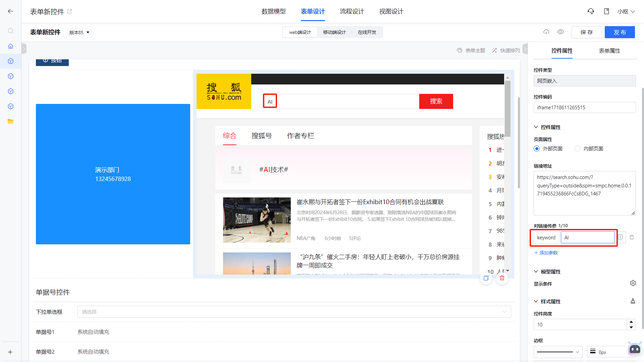This screenshot has height=362, width=644.
Task: Open the border line style dropdown
Action: pyautogui.click(x=558, y=352)
